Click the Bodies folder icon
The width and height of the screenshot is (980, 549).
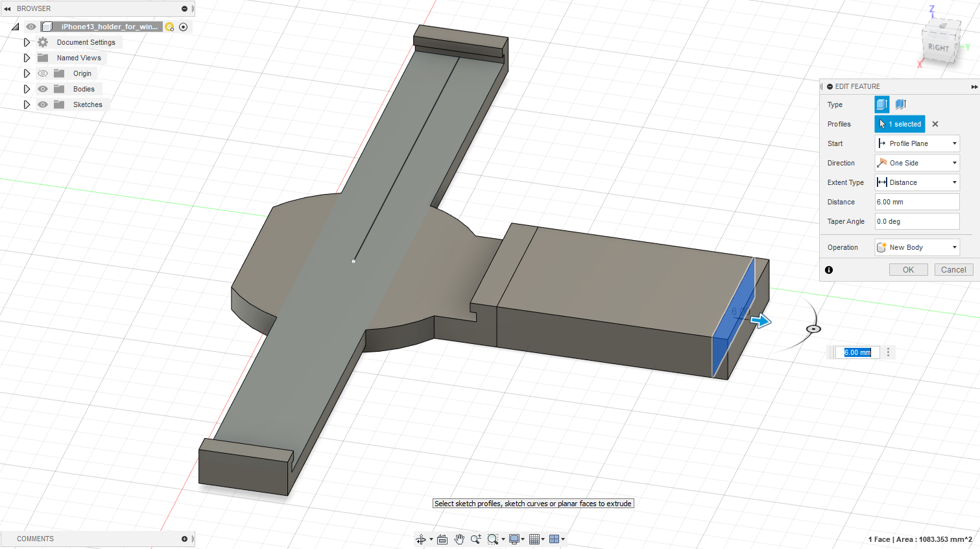[x=59, y=89]
